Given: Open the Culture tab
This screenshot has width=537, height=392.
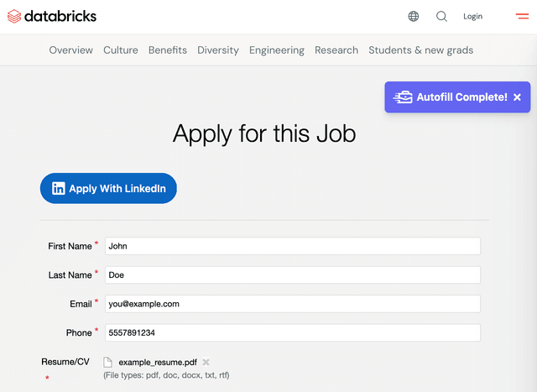Looking at the screenshot, I should [x=120, y=50].
